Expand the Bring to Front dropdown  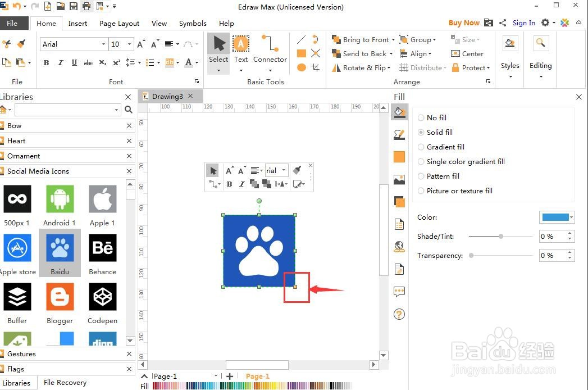pos(393,40)
